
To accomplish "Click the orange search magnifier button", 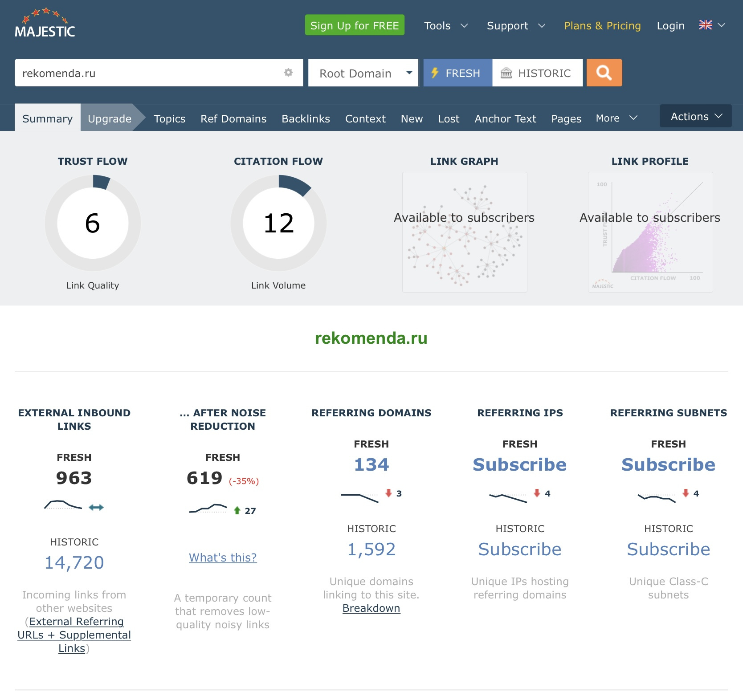I will pos(604,73).
